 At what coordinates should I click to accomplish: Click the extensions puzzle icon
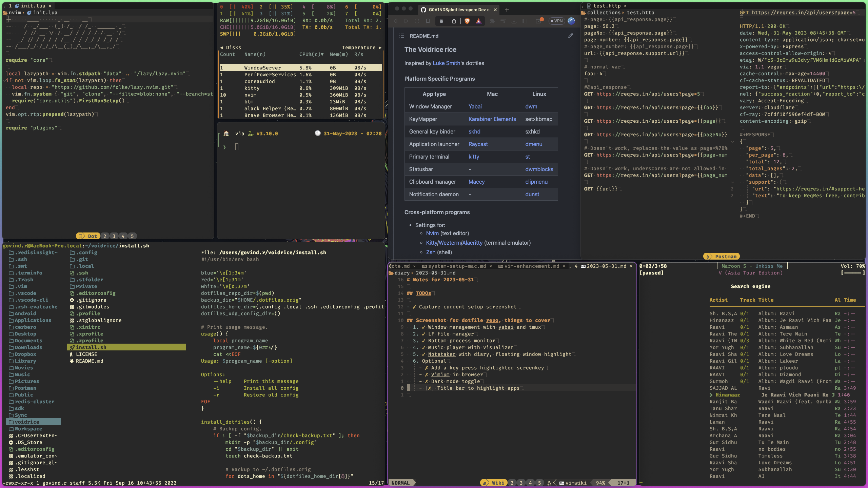point(492,21)
